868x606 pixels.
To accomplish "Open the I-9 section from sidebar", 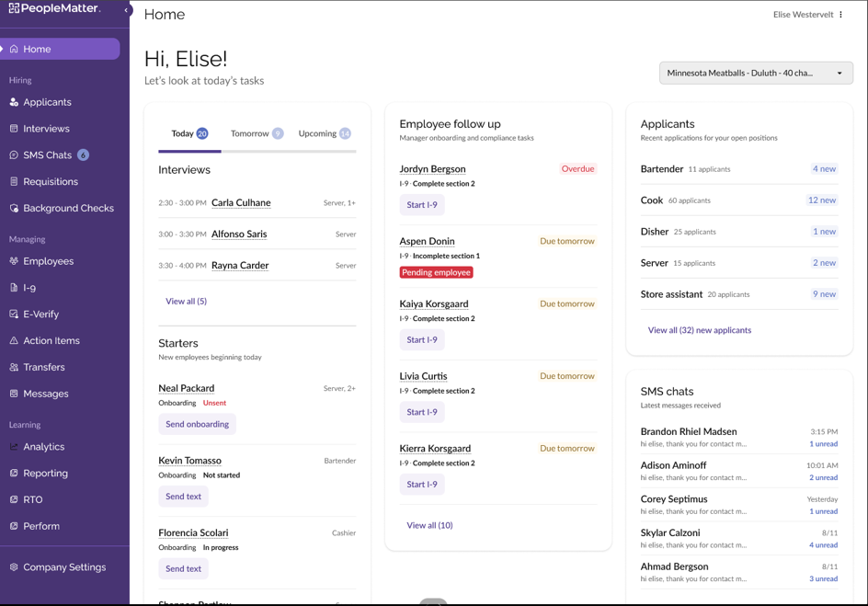I will point(32,287).
